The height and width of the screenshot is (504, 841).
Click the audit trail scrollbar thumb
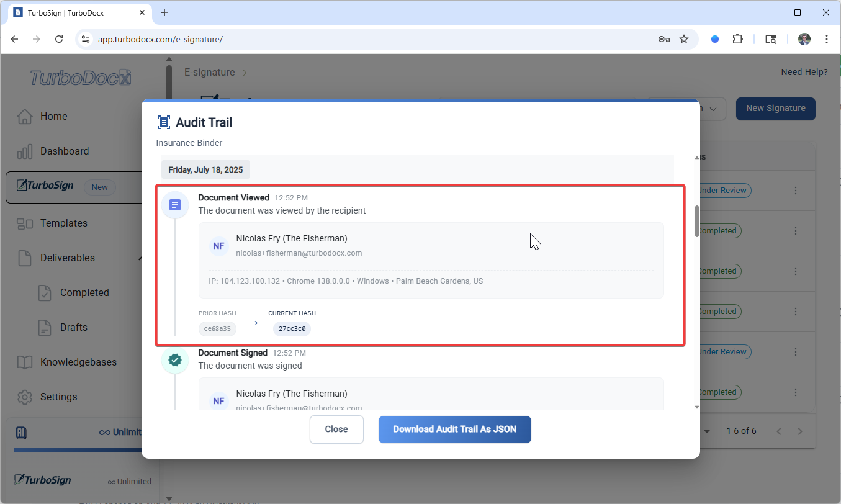(696, 221)
